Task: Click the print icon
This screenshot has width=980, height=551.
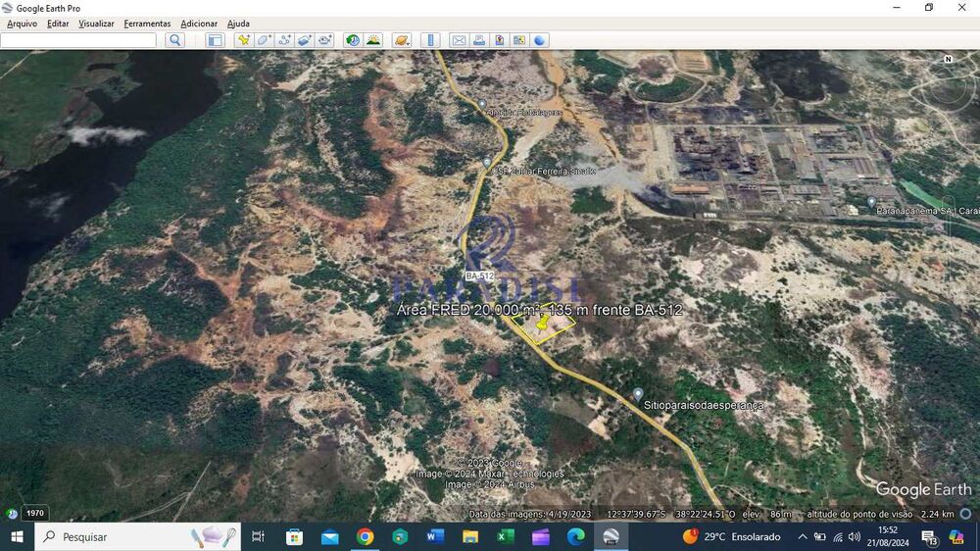Action: click(479, 40)
